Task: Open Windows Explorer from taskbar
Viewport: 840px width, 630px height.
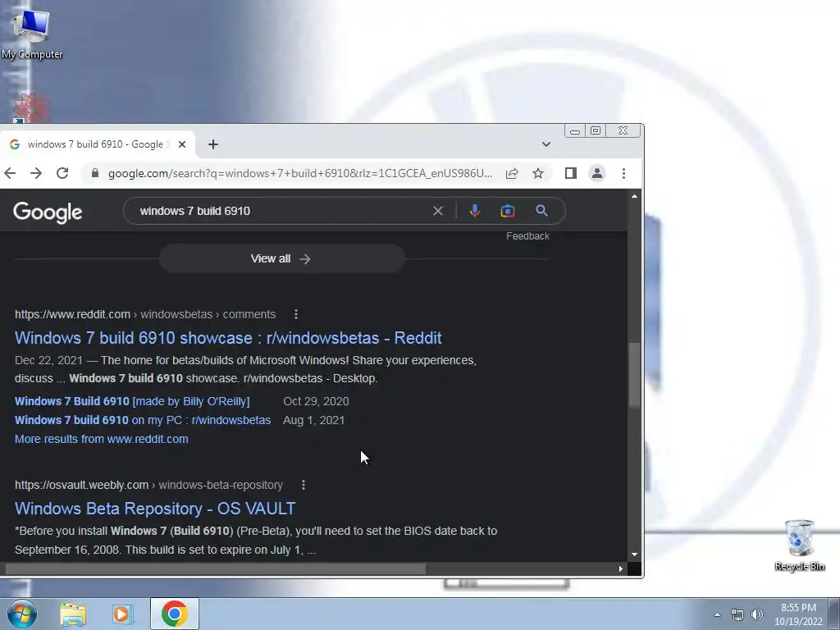Action: (x=73, y=614)
